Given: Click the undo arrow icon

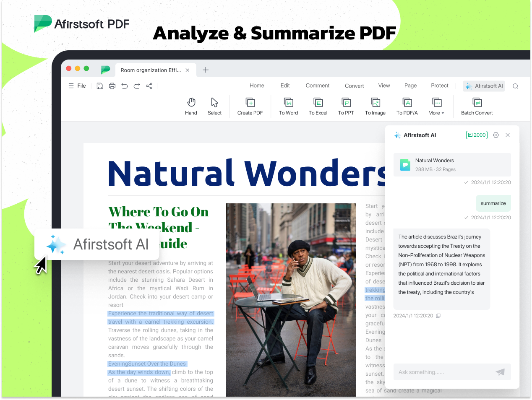Looking at the screenshot, I should (125, 86).
